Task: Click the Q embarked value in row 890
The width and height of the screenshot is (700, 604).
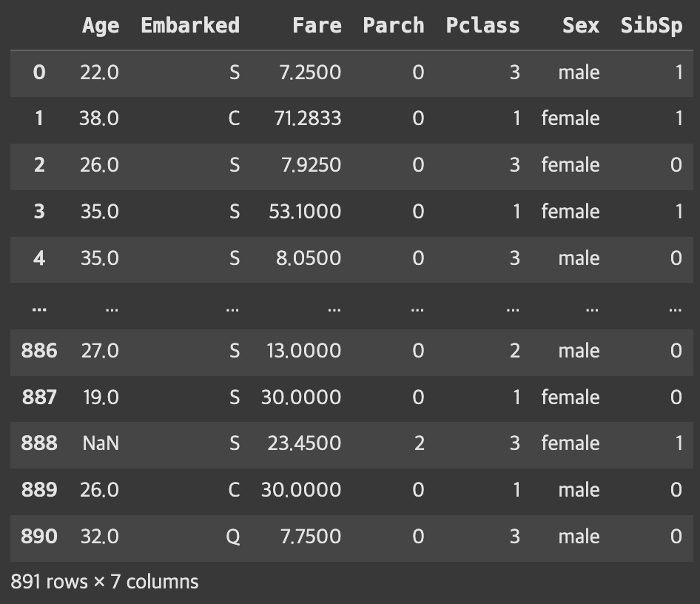Action: pos(232,536)
